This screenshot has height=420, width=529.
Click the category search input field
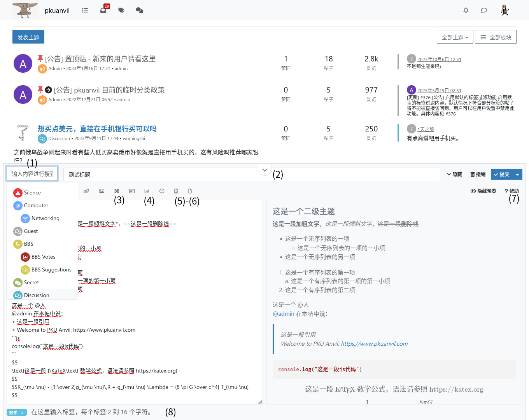tap(32, 174)
